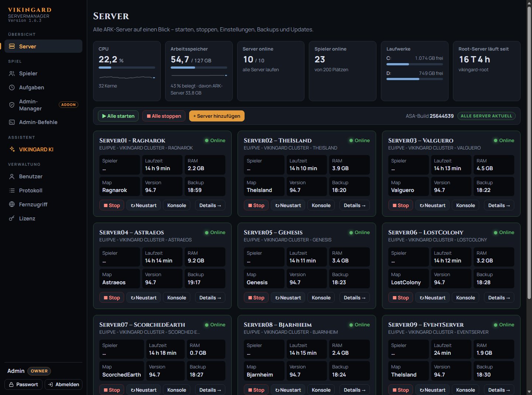Start all servers with Alle starten

coord(118,116)
